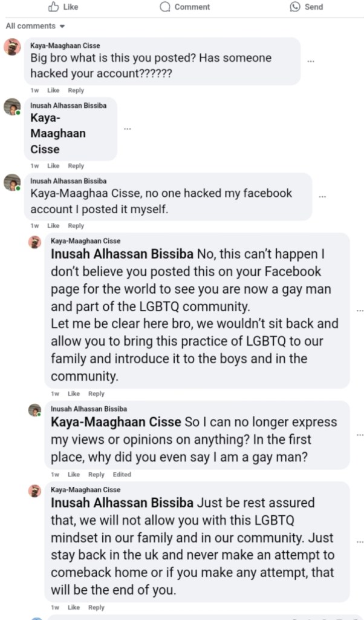364x620 pixels.
Task: Open the avatar beside the 'Big bro' comment
Action: click(x=12, y=47)
